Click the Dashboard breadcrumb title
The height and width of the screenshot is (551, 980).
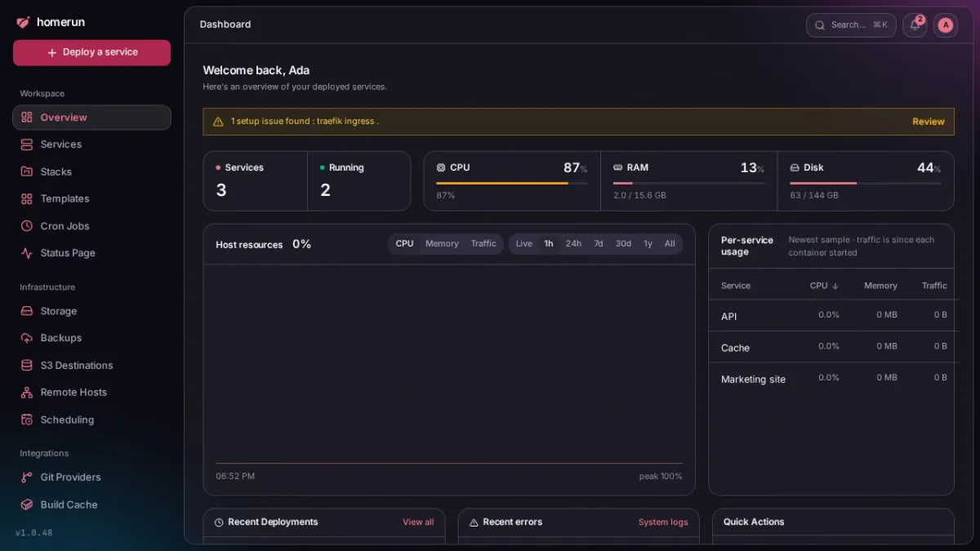225,24
